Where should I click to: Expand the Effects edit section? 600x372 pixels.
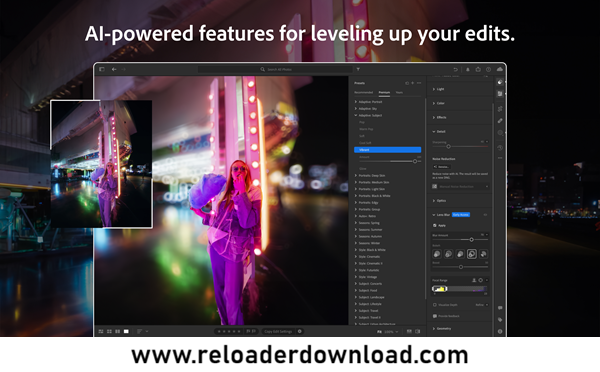[x=439, y=117]
